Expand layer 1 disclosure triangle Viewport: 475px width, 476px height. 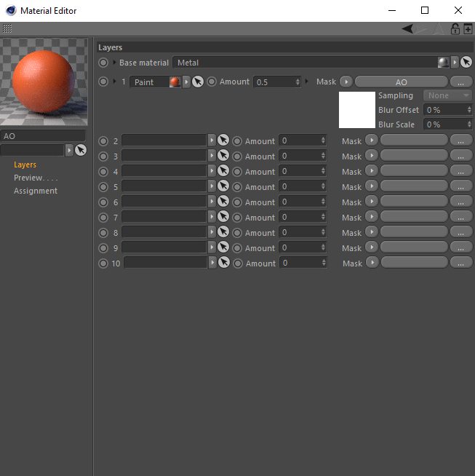114,82
